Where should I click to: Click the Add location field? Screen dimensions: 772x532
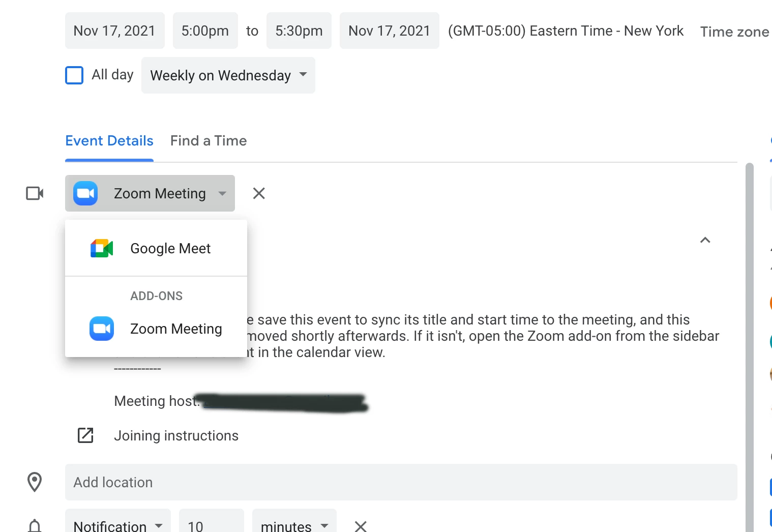(x=401, y=482)
